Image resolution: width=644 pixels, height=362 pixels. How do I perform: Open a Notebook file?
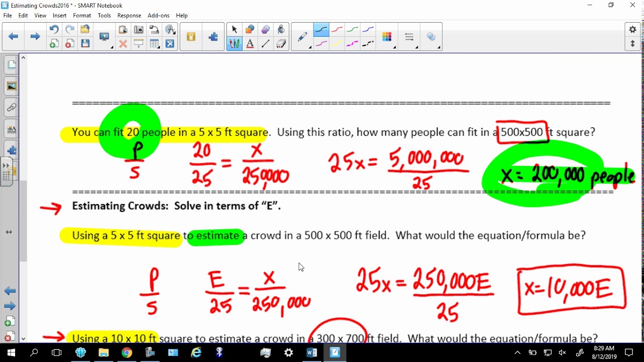tap(85, 30)
